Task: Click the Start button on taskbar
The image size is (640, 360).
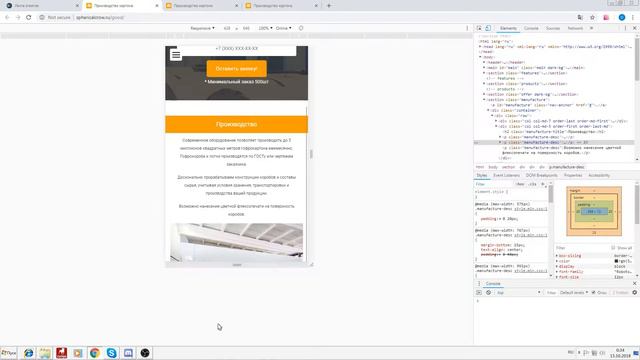Action: tap(9, 353)
